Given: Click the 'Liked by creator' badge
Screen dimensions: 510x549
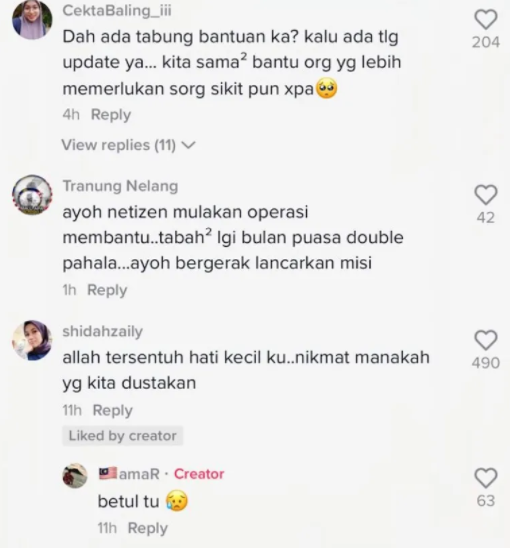Looking at the screenshot, I should point(123,436).
